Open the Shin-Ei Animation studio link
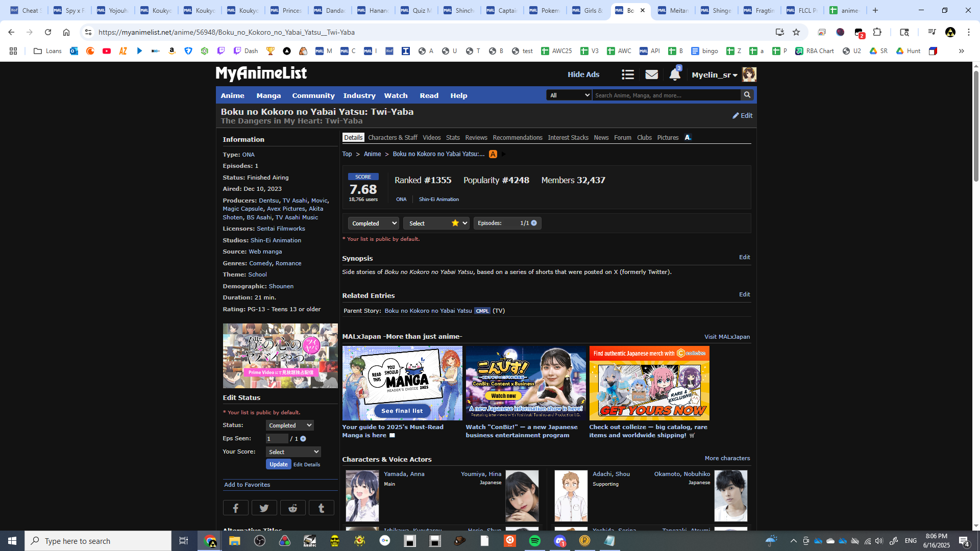Image resolution: width=980 pixels, height=551 pixels. coord(276,240)
